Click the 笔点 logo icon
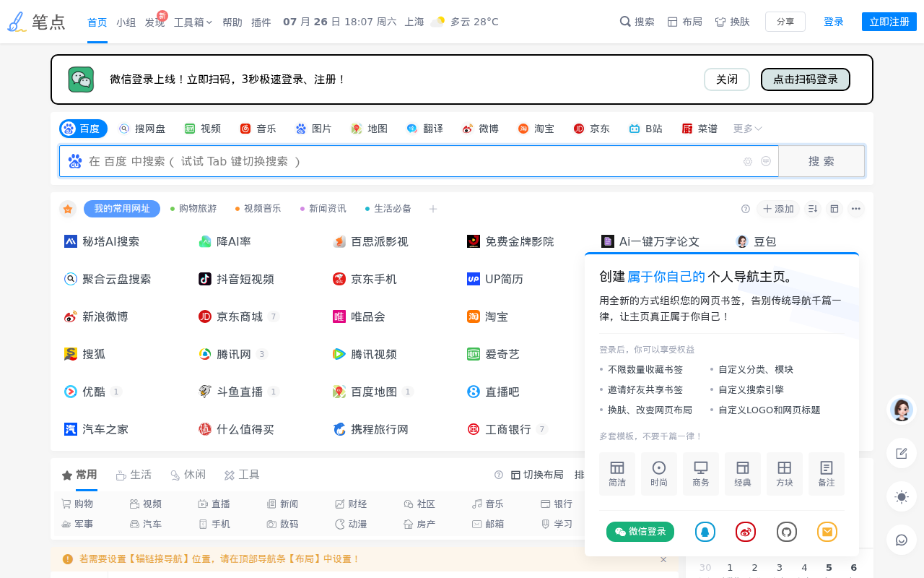This screenshot has height=578, width=924. pos(17,22)
